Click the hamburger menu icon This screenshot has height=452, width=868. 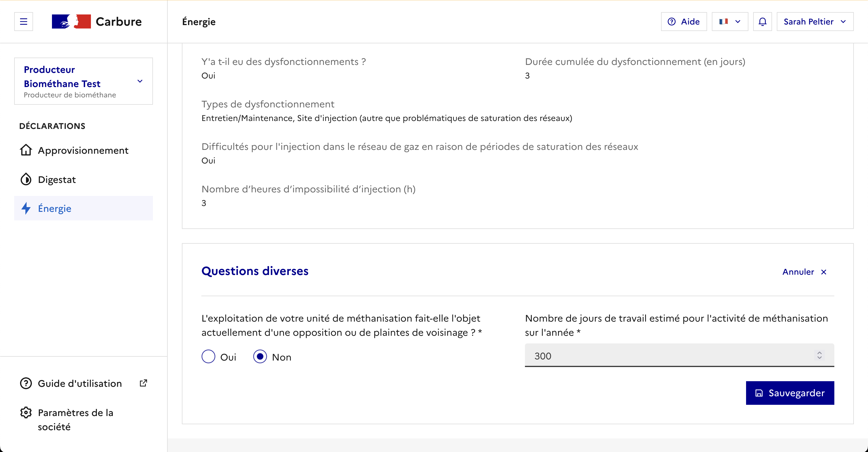pos(24,22)
